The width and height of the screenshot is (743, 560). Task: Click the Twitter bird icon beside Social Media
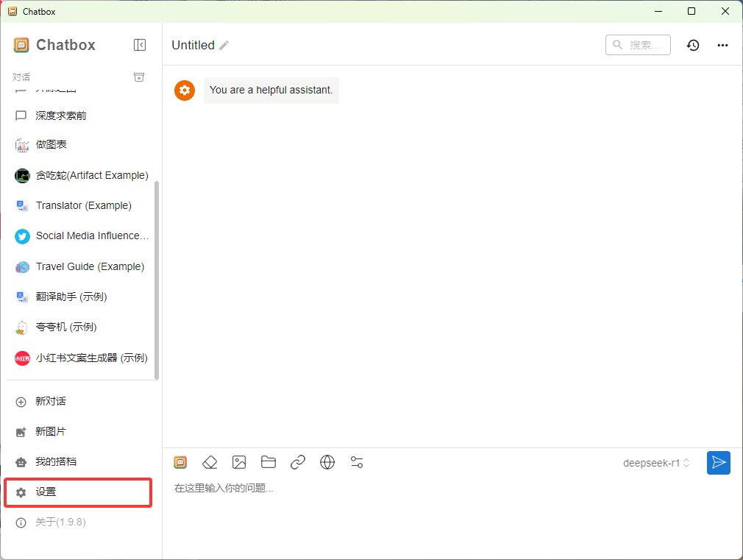pyautogui.click(x=22, y=236)
